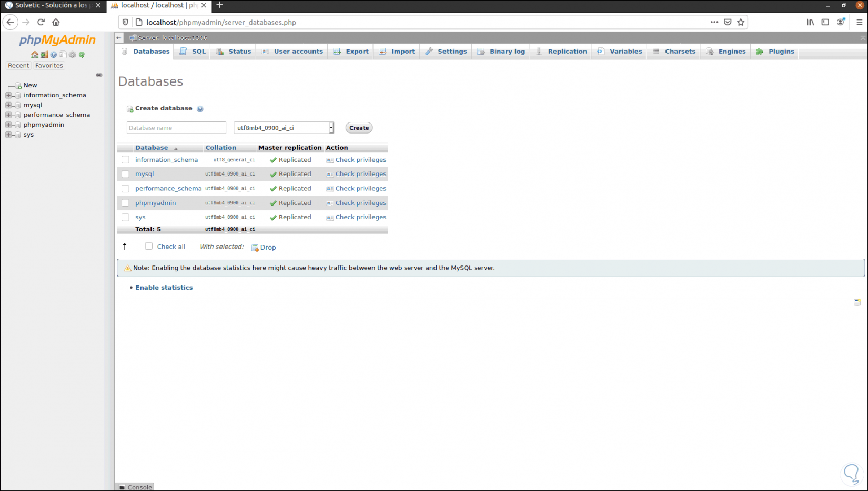Tick the sys row checkbox

(x=125, y=217)
